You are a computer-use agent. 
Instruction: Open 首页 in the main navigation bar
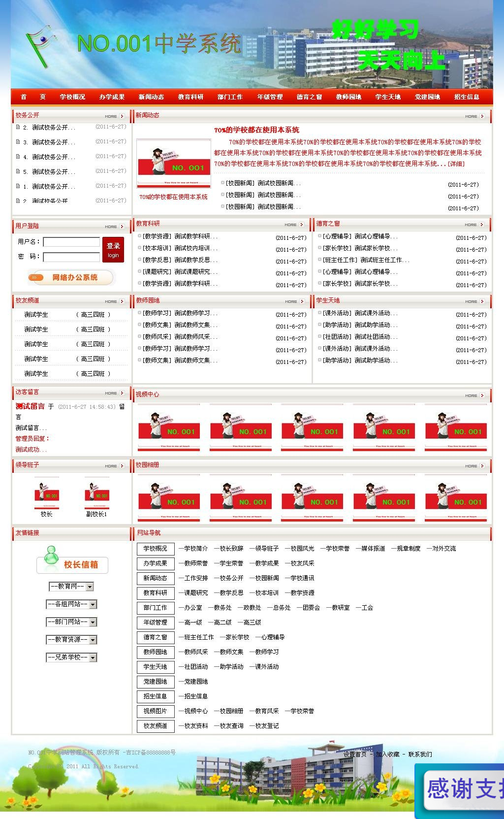point(33,97)
